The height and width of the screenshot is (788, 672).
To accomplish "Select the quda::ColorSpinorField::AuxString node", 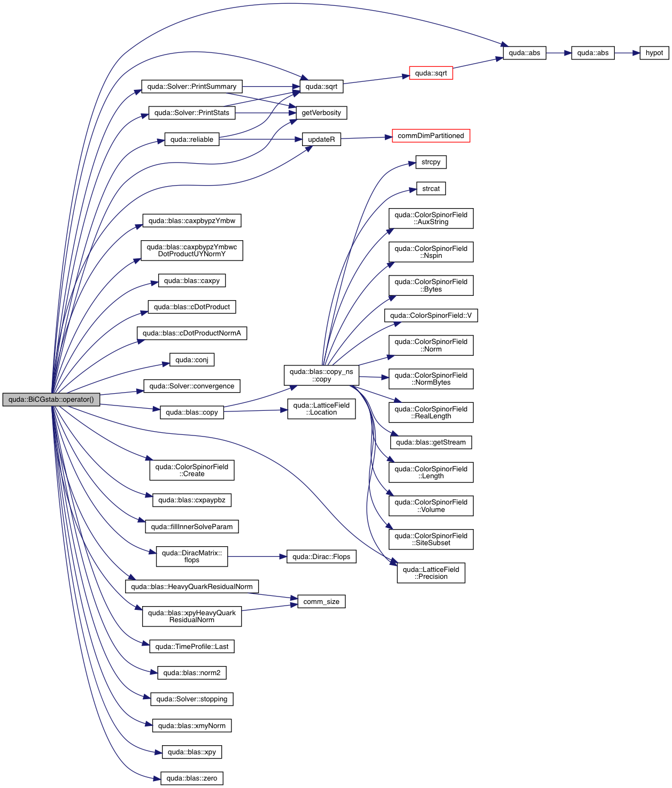I will coord(431,218).
